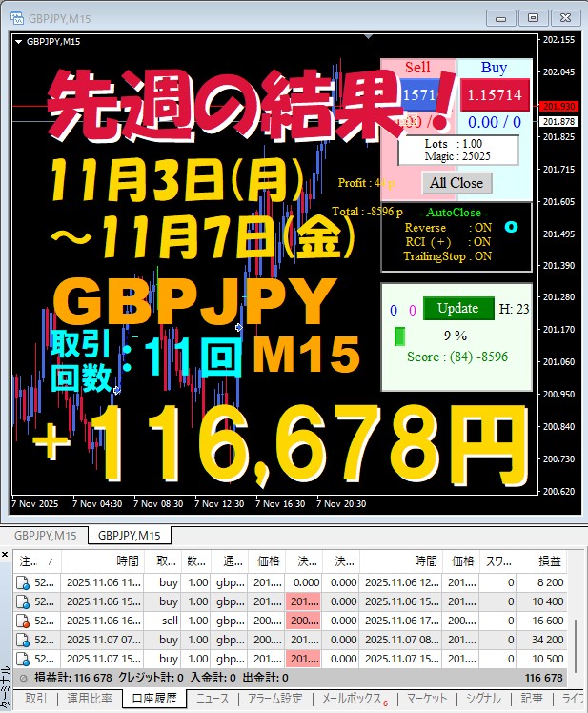Sort by the 損益 profit column header
Screen dimensions: 588x713
(x=541, y=561)
